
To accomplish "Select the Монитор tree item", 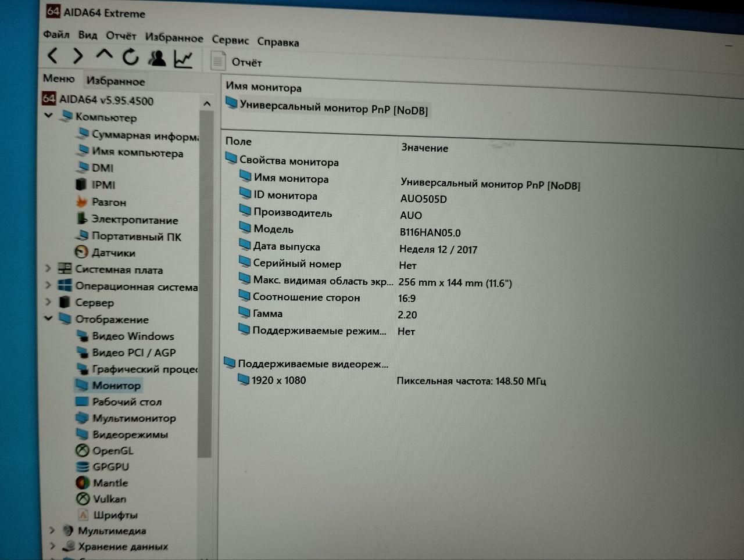I will 108,385.
